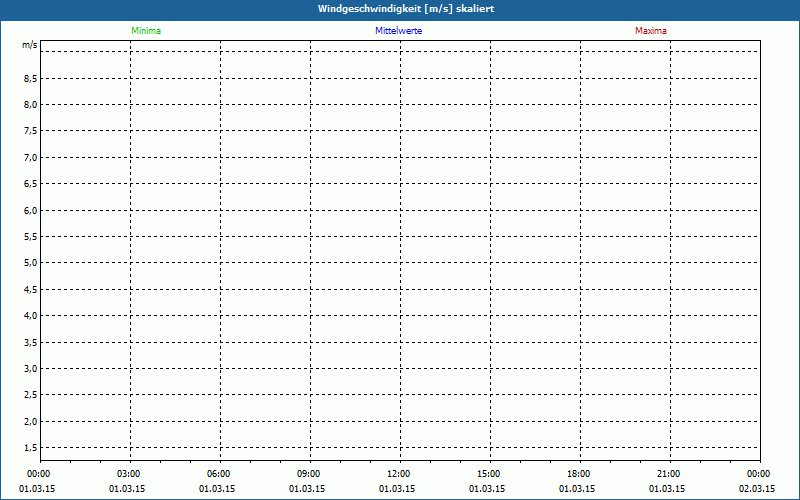Click the 2,0 y-axis value
The width and height of the screenshot is (800, 500).
tap(31, 421)
